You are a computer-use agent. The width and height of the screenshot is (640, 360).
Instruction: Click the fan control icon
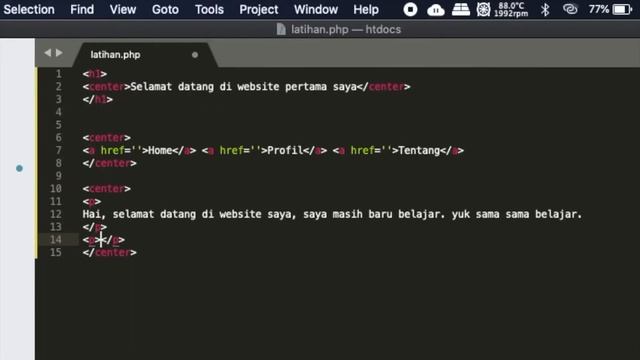[x=483, y=9]
